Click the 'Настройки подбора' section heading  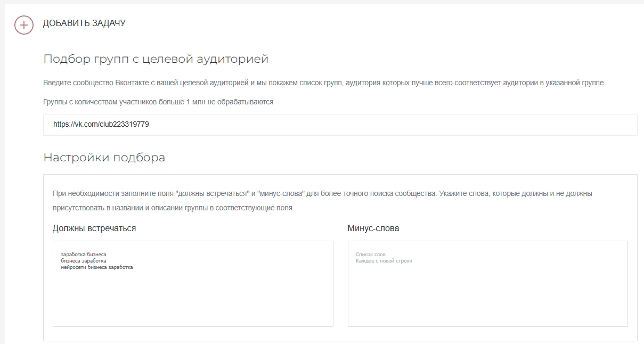pos(104,158)
